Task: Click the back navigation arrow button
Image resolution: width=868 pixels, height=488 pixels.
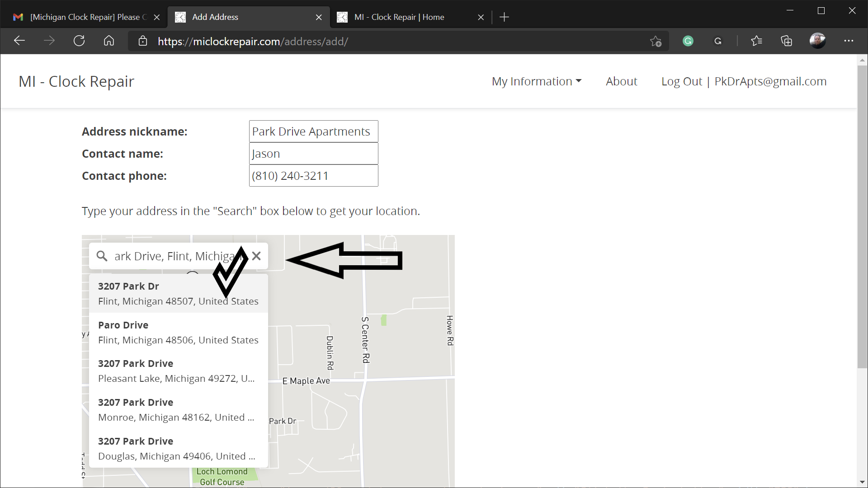Action: 19,41
